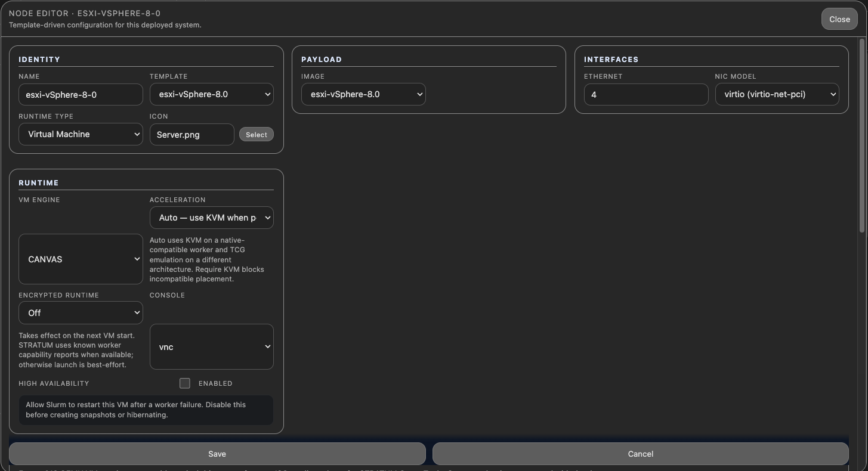This screenshot has height=471, width=868.
Task: Click the IDENTITY section heading
Action: (x=39, y=60)
